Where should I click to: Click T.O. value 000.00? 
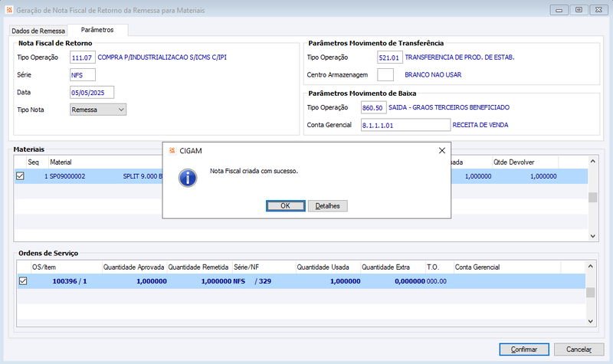click(436, 281)
